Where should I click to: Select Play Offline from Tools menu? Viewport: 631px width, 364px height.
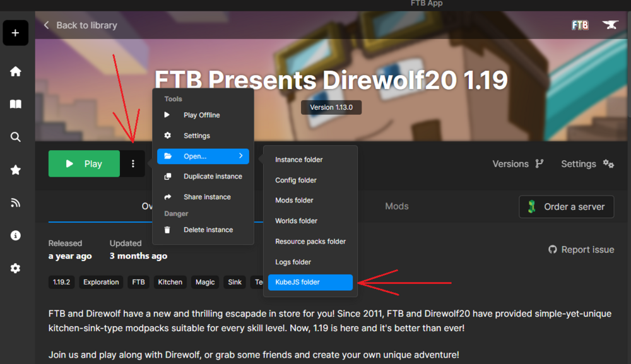[x=201, y=115]
